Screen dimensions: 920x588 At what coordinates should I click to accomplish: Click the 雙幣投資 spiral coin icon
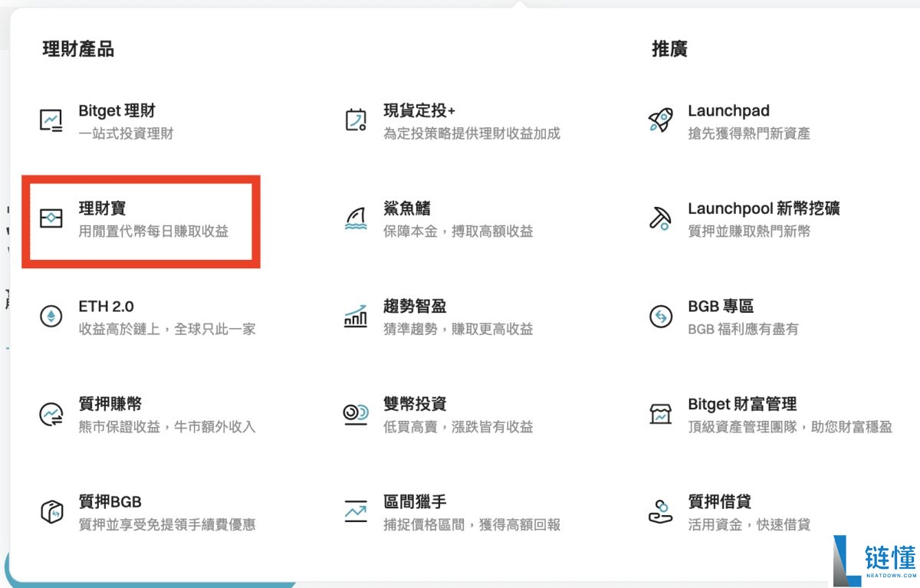(x=354, y=414)
